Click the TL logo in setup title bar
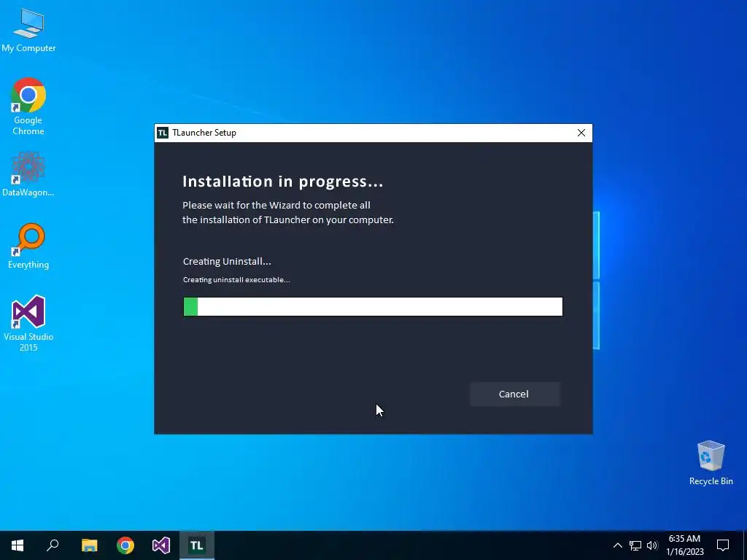Screen dimensions: 747x560 (x=163, y=133)
